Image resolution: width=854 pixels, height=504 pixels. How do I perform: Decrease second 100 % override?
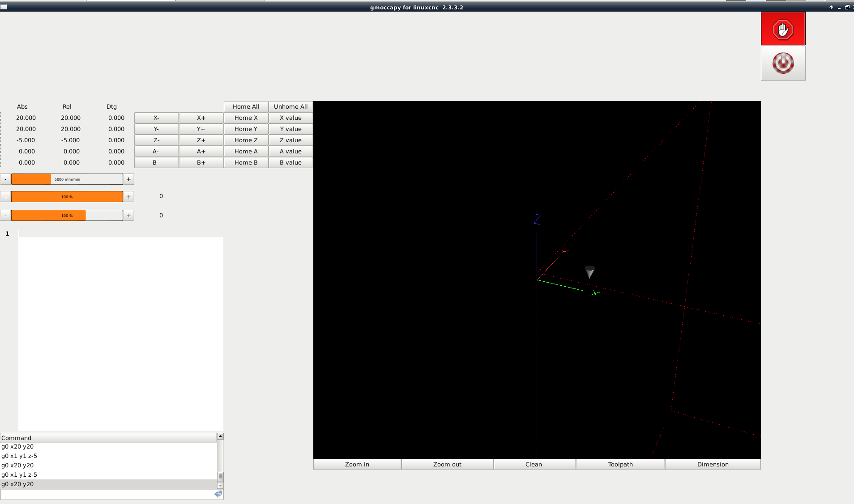pos(5,216)
